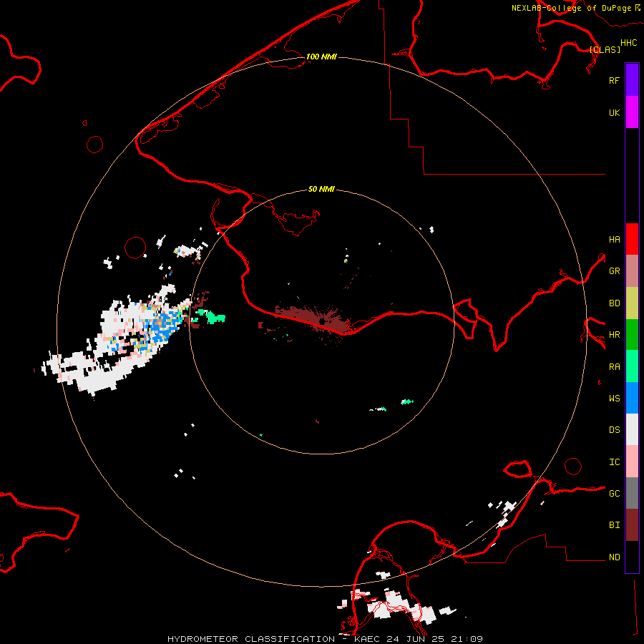
Task: Click the DS dry snow white swatch
Action: click(632, 429)
